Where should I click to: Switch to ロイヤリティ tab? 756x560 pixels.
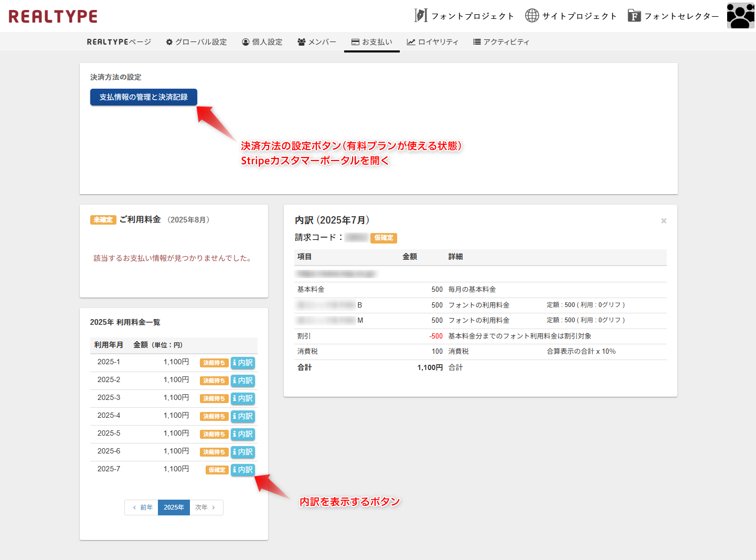coord(433,42)
